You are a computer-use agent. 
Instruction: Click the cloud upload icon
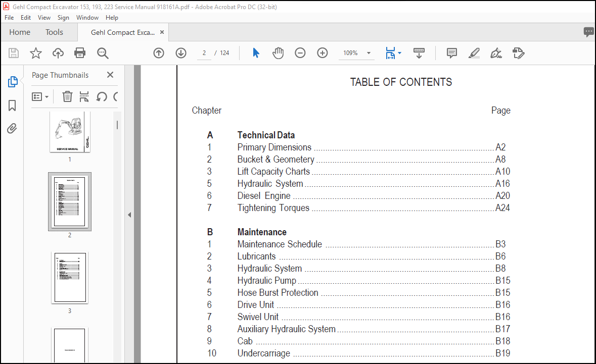58,53
